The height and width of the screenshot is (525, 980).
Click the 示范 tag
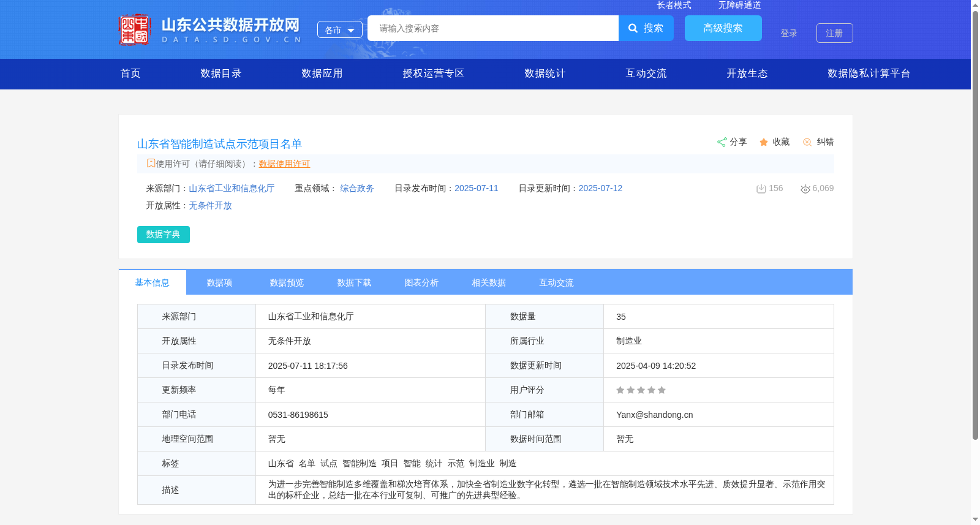pyautogui.click(x=456, y=464)
